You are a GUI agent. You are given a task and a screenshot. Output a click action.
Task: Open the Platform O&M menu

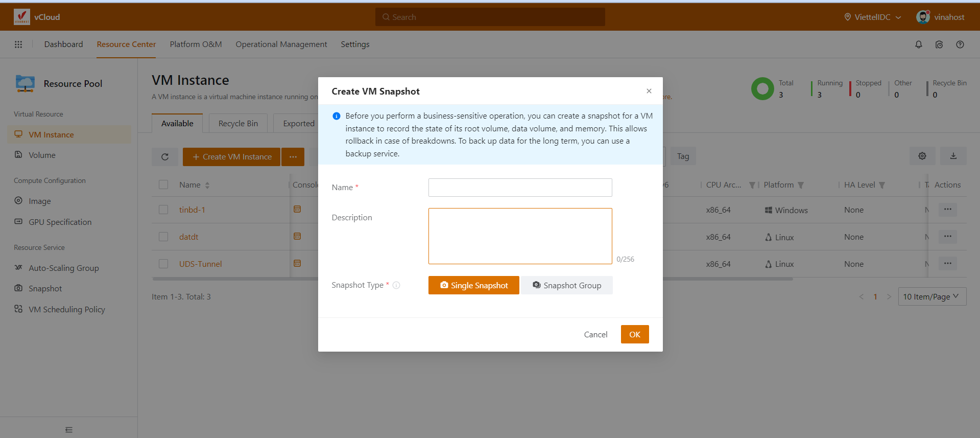pyautogui.click(x=196, y=44)
